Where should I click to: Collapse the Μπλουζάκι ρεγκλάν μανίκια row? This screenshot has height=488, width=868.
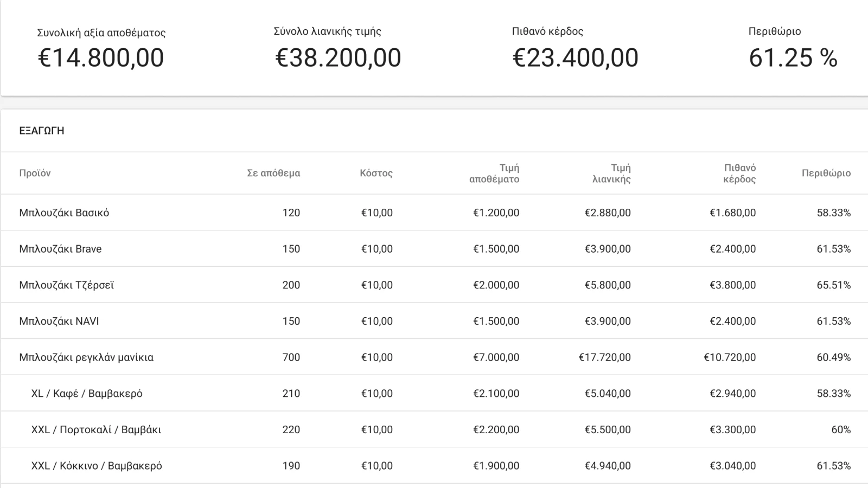86,357
